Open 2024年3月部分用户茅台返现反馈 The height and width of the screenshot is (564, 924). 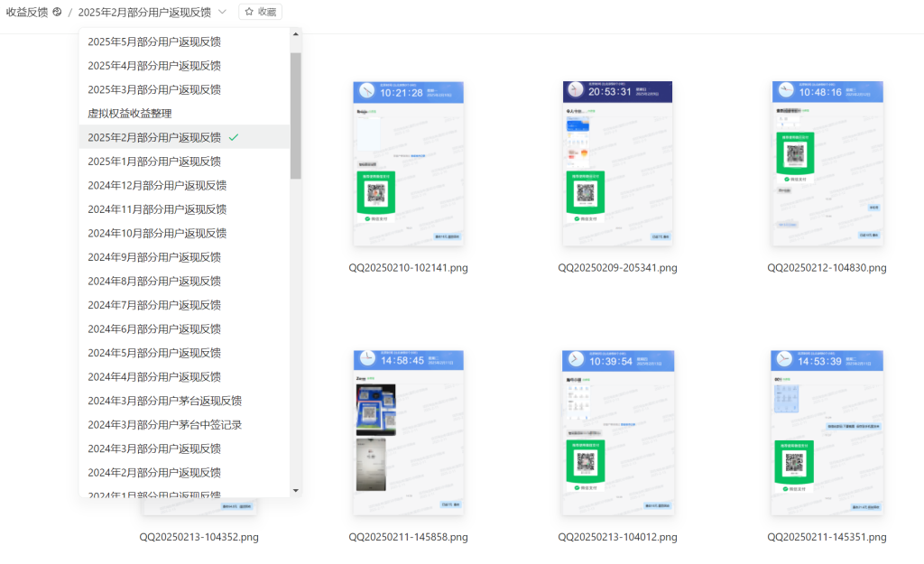click(184, 401)
